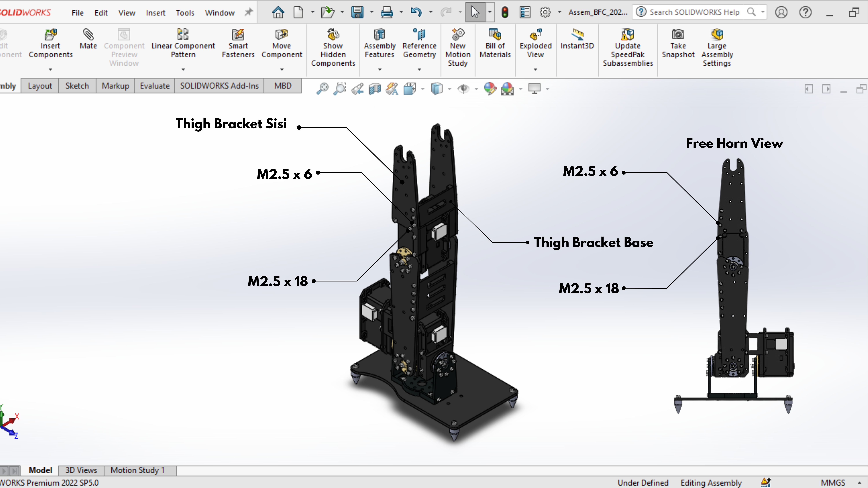
Task: Open the Display Style dropdown arrow
Action: coord(449,89)
